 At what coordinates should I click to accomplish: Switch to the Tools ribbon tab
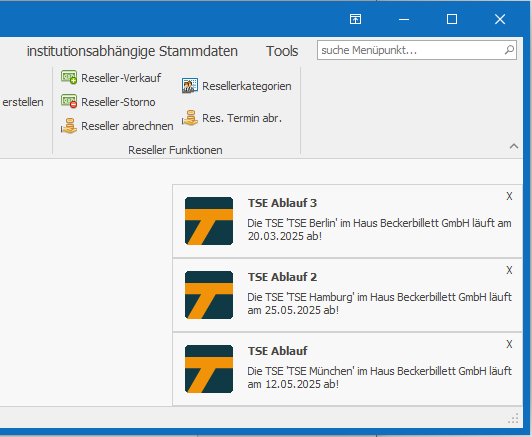coord(282,51)
